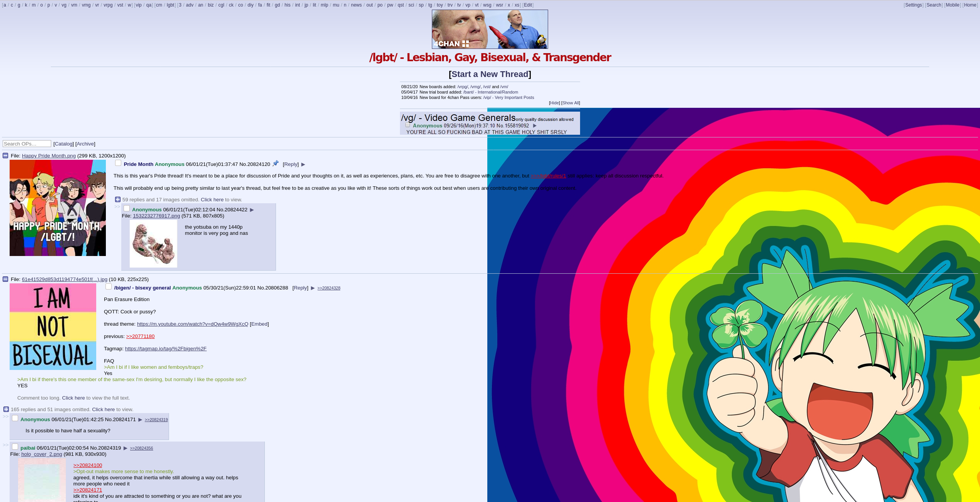Open post menu arrow for post No.20806288
Viewport: 980px width, 502px height.
313,288
